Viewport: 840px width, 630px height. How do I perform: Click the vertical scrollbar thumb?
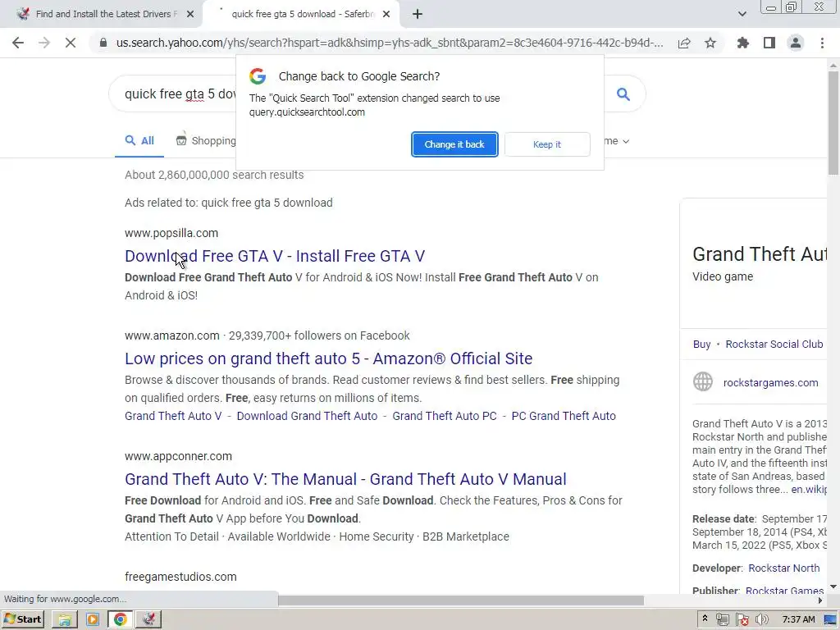click(833, 123)
